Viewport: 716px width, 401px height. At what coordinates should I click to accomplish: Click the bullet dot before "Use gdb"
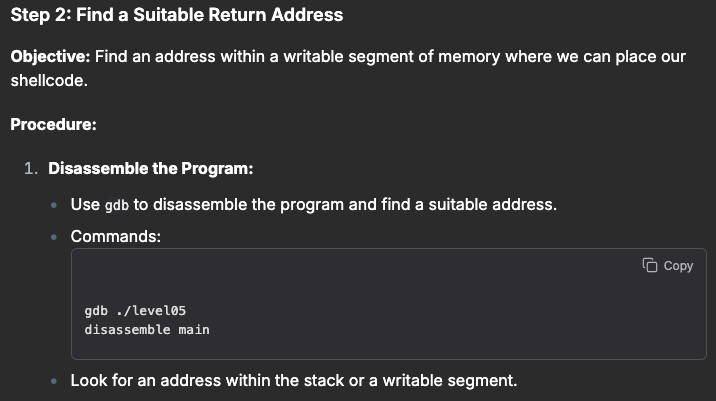tap(53, 205)
